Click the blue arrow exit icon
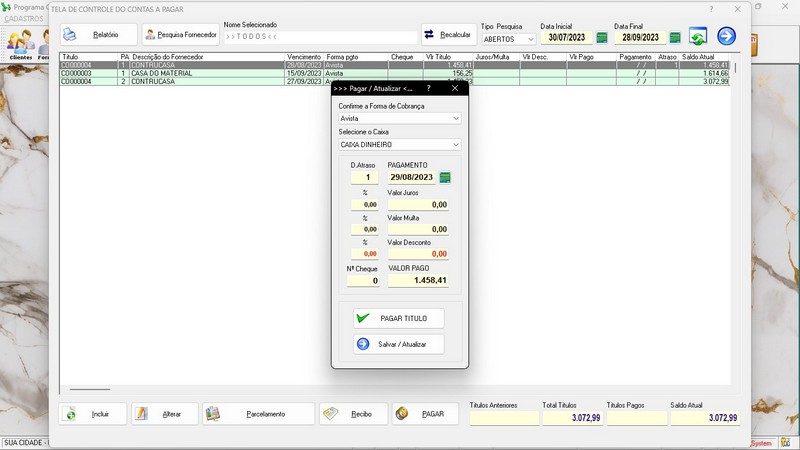Image resolution: width=800 pixels, height=450 pixels. [726, 36]
